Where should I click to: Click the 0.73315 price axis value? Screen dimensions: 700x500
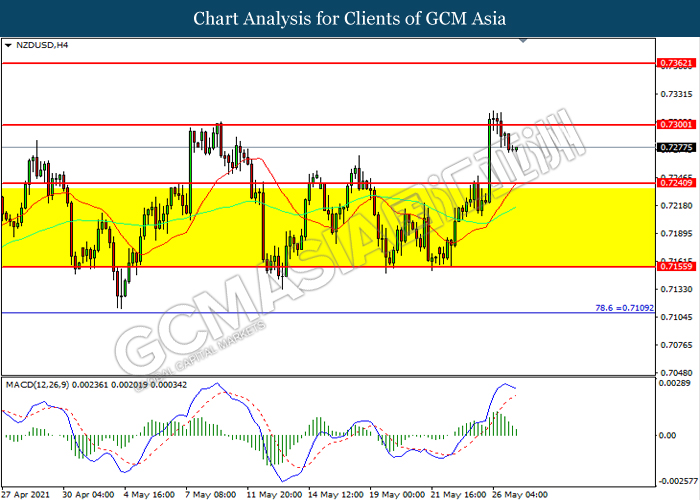coord(676,94)
